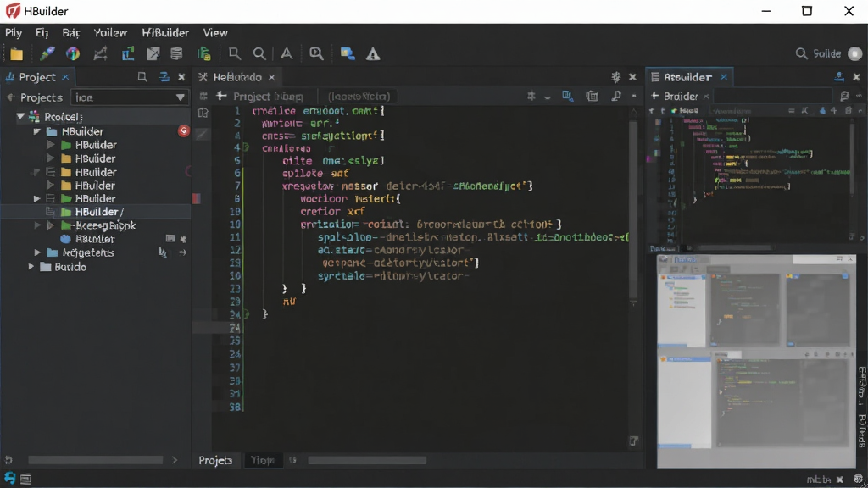The width and height of the screenshot is (868, 488).
Task: Open the View menu
Action: pyautogui.click(x=214, y=33)
